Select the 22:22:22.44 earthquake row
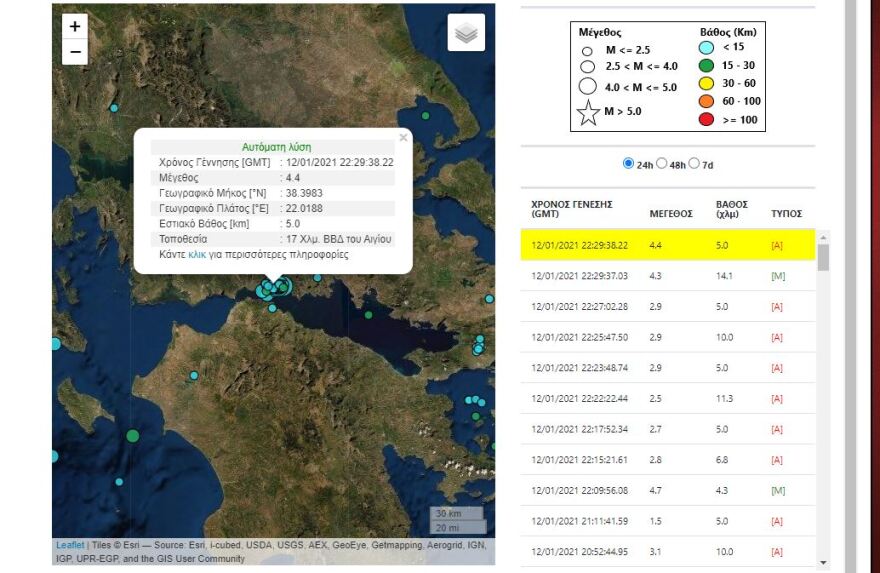880x573 pixels. point(668,398)
